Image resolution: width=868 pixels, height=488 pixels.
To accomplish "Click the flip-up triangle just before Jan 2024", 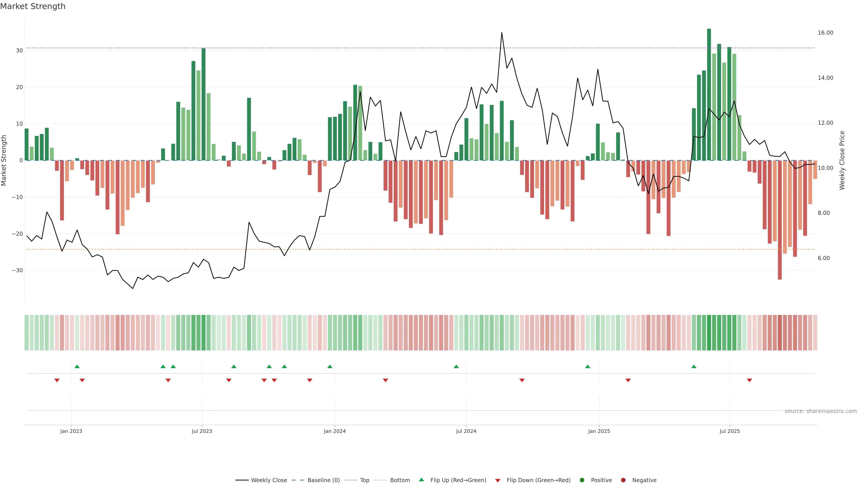I will coord(330,366).
